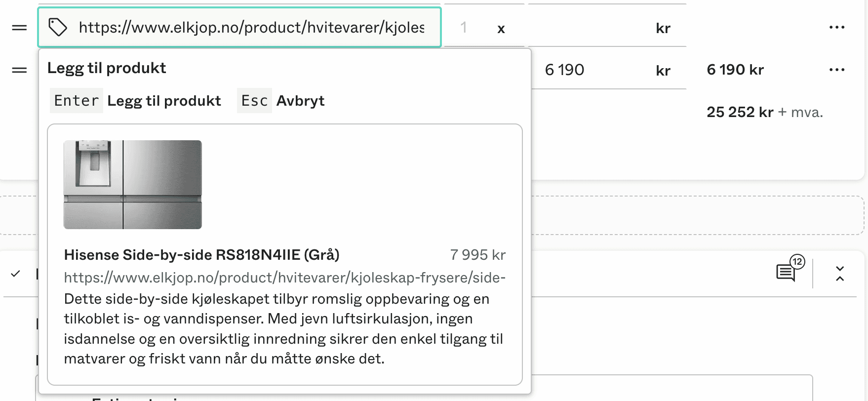Open the kr currency selector on the 6 190 row

663,70
